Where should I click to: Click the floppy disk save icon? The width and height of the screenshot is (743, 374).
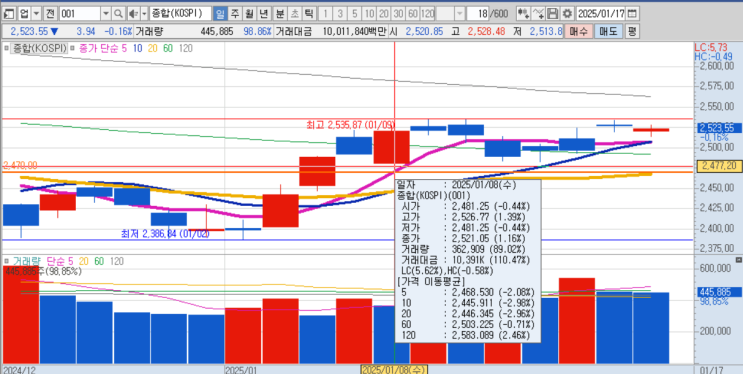coord(553,13)
